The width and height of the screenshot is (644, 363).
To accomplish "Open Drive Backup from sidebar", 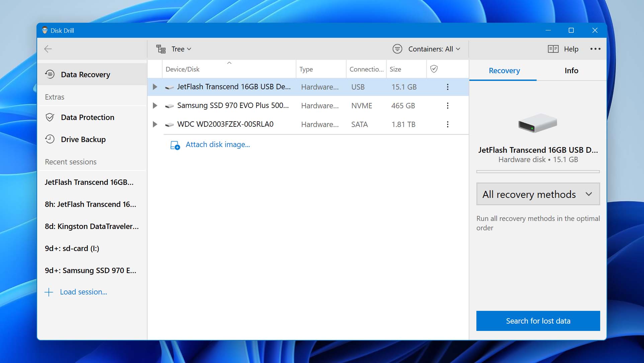I will pyautogui.click(x=83, y=139).
